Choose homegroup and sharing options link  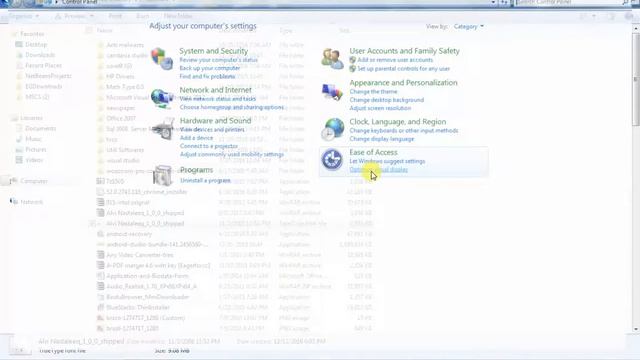(x=231, y=107)
